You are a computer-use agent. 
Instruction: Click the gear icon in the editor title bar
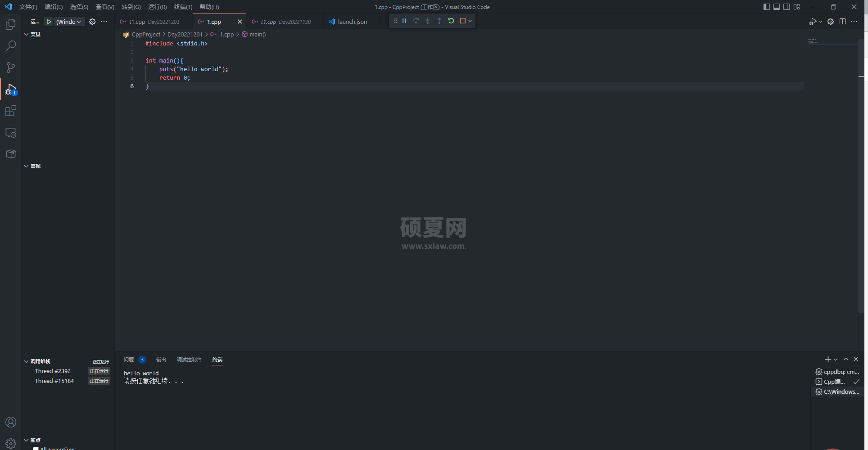831,22
